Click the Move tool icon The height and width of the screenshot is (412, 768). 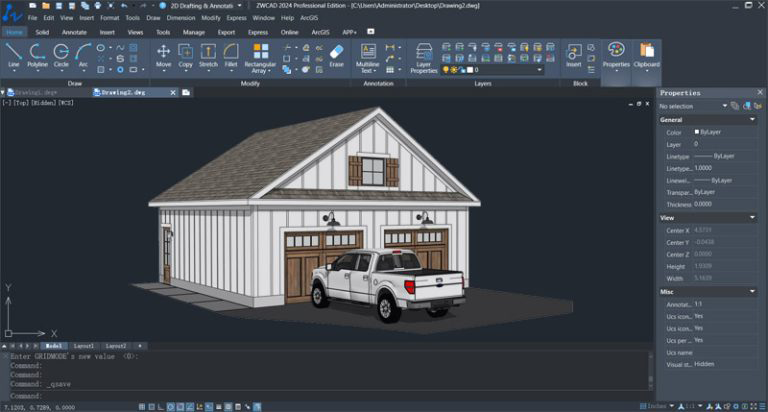click(x=164, y=54)
